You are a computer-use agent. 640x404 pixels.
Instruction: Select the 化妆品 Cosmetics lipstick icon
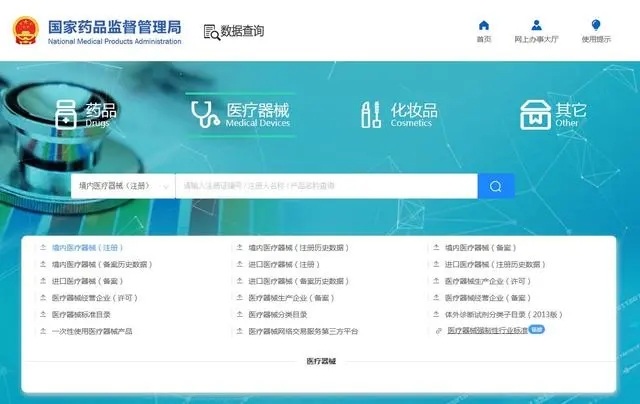(x=371, y=115)
